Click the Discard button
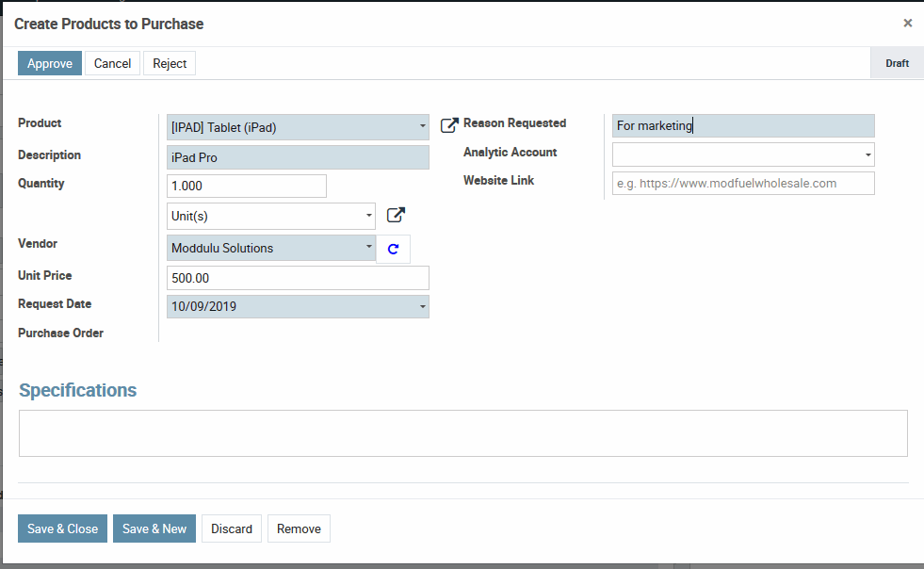Image resolution: width=924 pixels, height=569 pixels. tap(232, 528)
